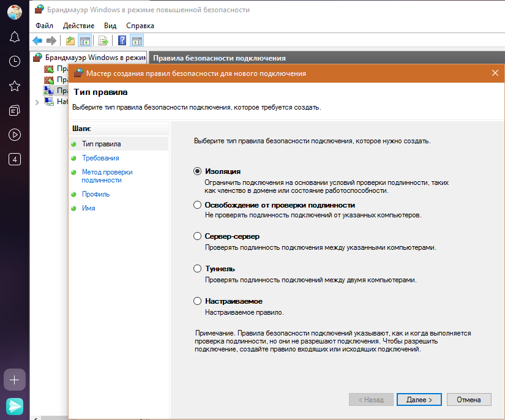Open the Действие menu
The height and width of the screenshot is (420, 505).
pos(78,26)
